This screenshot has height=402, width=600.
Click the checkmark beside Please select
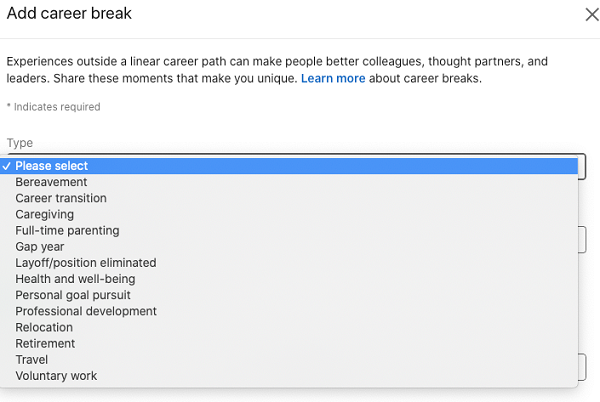7,166
